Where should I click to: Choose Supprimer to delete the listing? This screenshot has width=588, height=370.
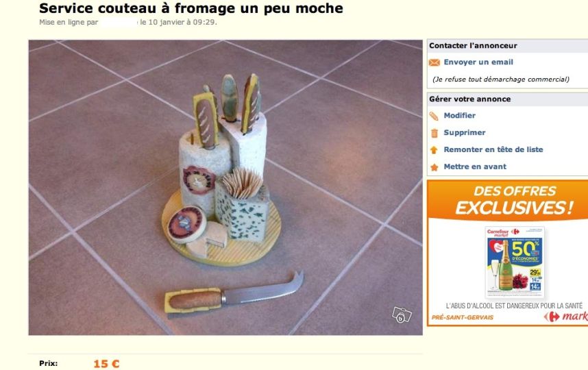click(464, 133)
